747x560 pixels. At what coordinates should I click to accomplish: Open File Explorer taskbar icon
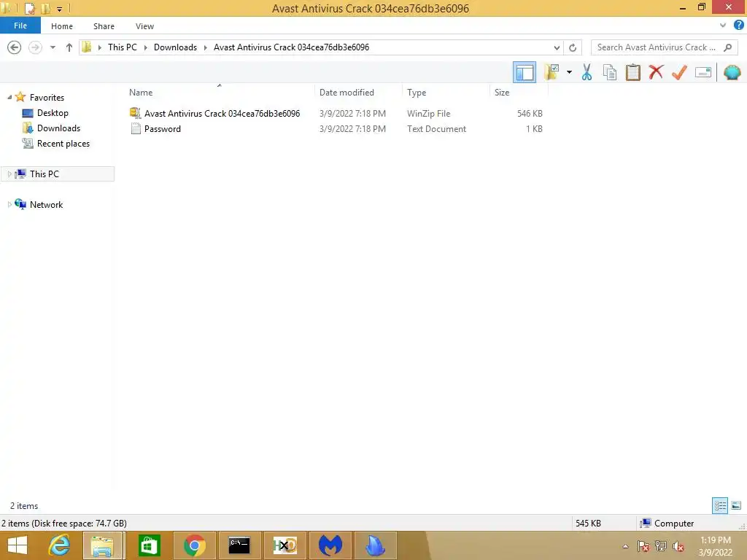point(103,545)
